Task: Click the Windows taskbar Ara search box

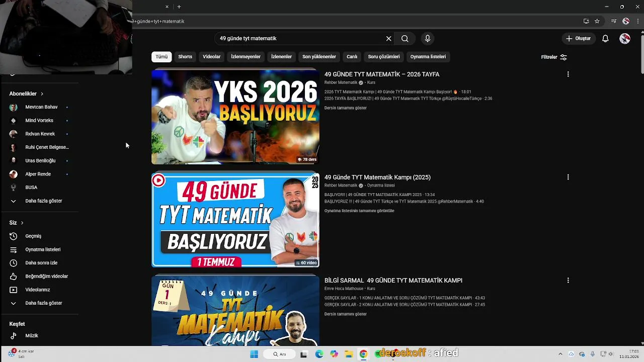Action: point(280,354)
